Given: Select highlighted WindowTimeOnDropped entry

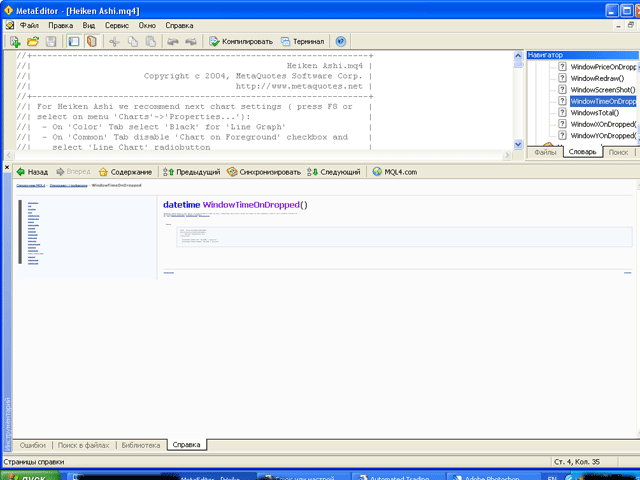Looking at the screenshot, I should [x=603, y=101].
